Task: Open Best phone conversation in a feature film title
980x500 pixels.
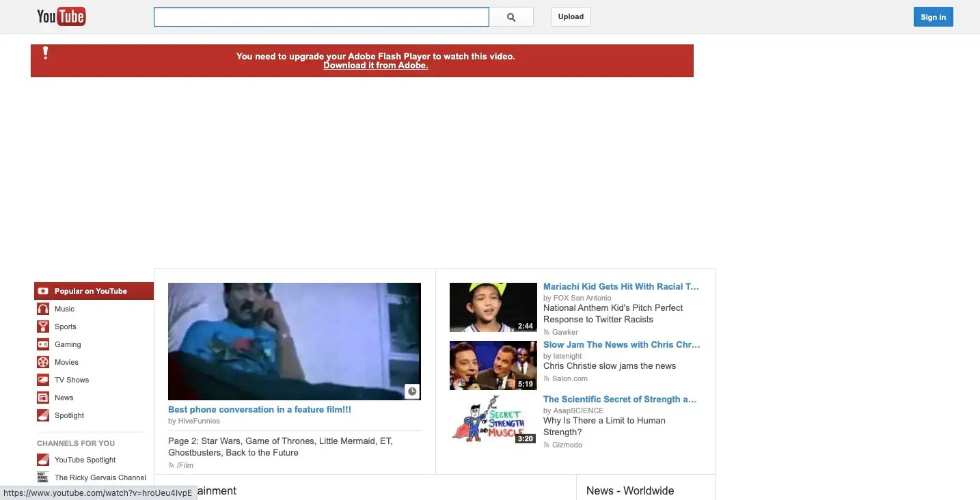Action: (x=260, y=410)
